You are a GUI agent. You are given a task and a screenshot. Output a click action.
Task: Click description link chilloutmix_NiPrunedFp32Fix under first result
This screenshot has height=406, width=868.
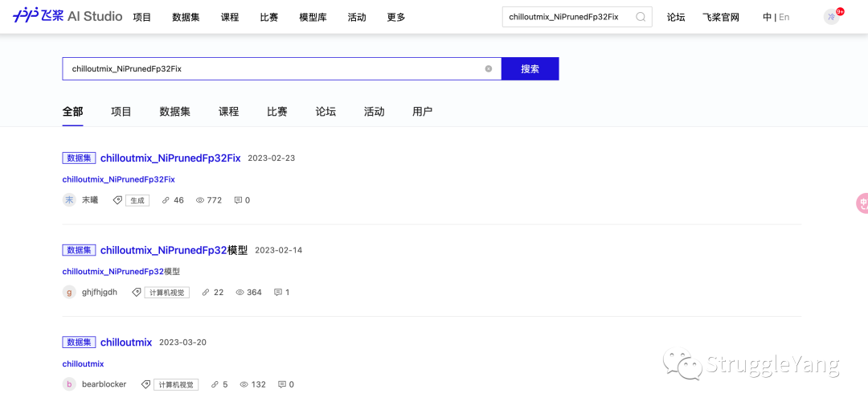point(118,179)
